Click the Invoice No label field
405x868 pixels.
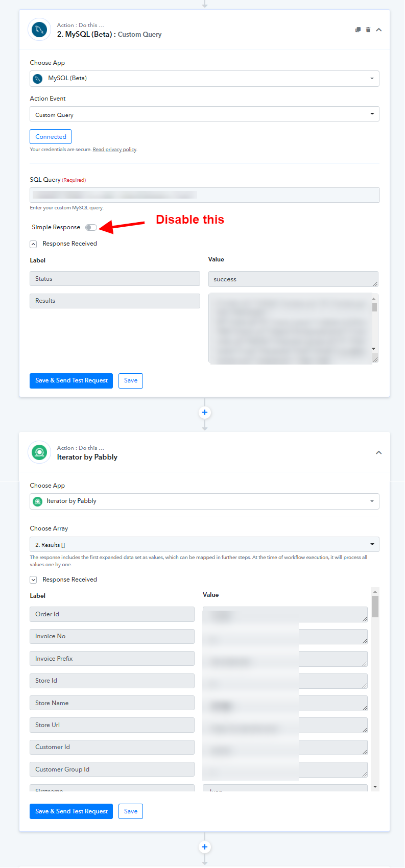pos(112,636)
